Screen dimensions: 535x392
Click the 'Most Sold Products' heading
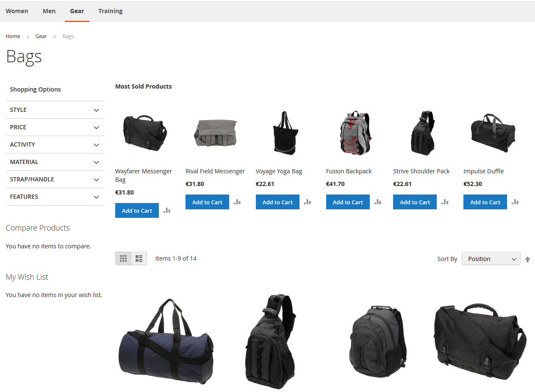tap(144, 86)
